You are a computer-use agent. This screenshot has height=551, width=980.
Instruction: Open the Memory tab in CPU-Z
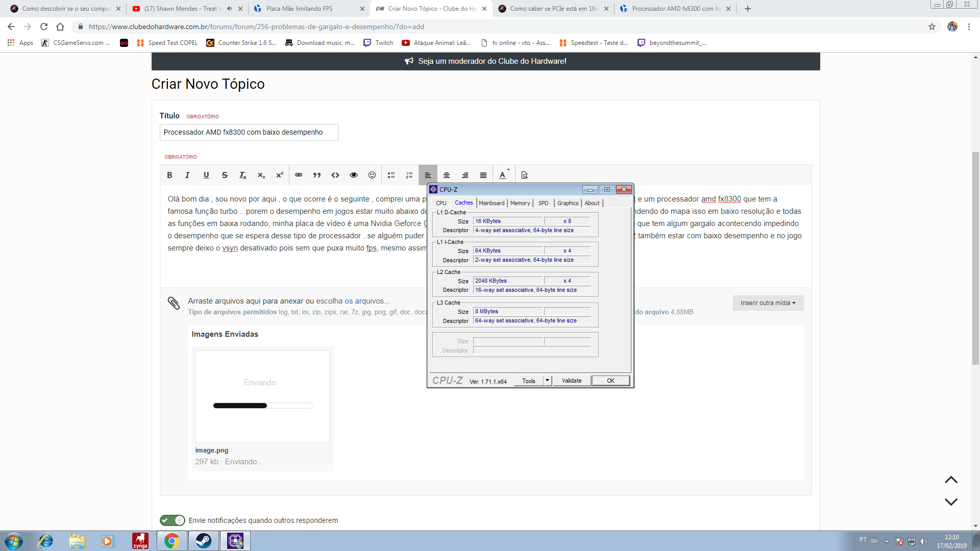pos(520,203)
